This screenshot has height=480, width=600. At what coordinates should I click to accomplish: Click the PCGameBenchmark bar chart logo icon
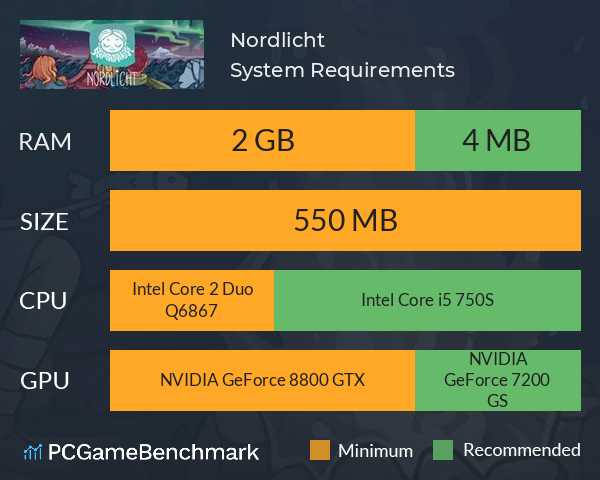point(33,452)
